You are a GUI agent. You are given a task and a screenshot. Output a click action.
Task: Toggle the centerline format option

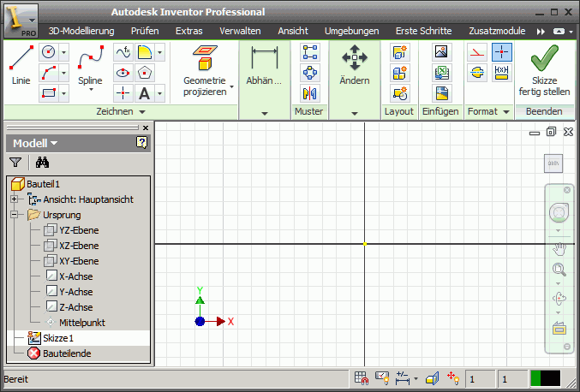tap(477, 73)
